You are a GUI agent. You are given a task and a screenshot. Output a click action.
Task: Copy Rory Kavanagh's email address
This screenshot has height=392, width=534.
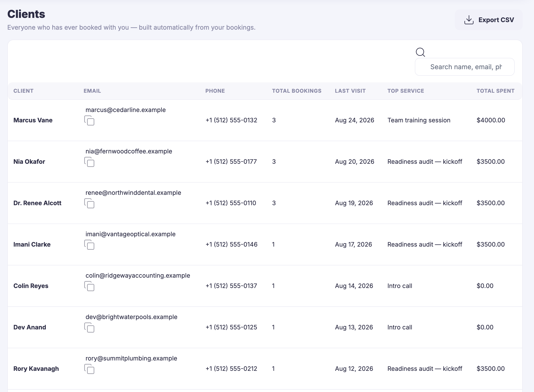click(89, 369)
